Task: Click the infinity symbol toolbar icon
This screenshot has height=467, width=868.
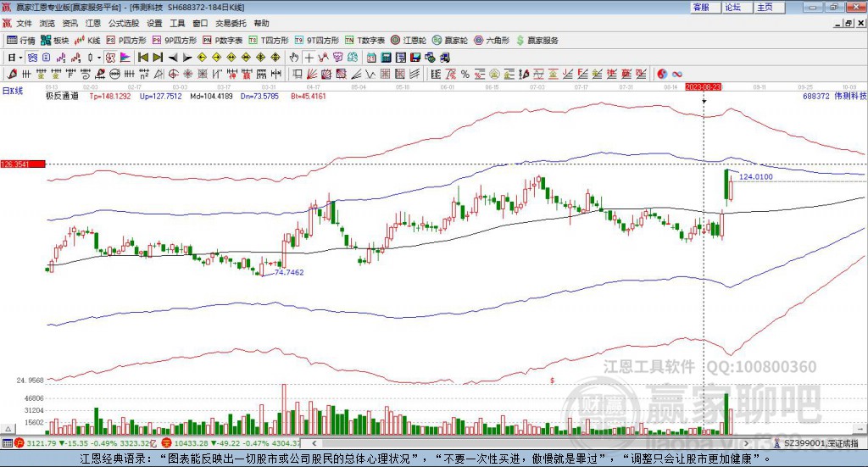Action: 677,73
